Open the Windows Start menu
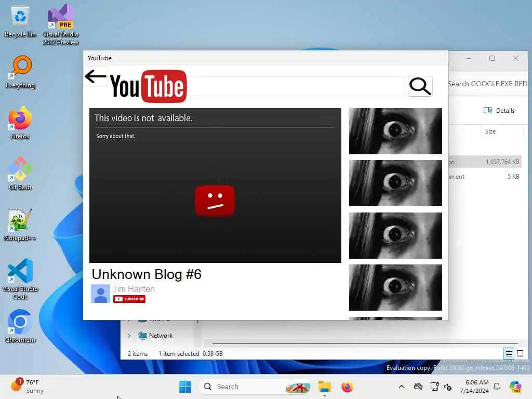 tap(185, 387)
